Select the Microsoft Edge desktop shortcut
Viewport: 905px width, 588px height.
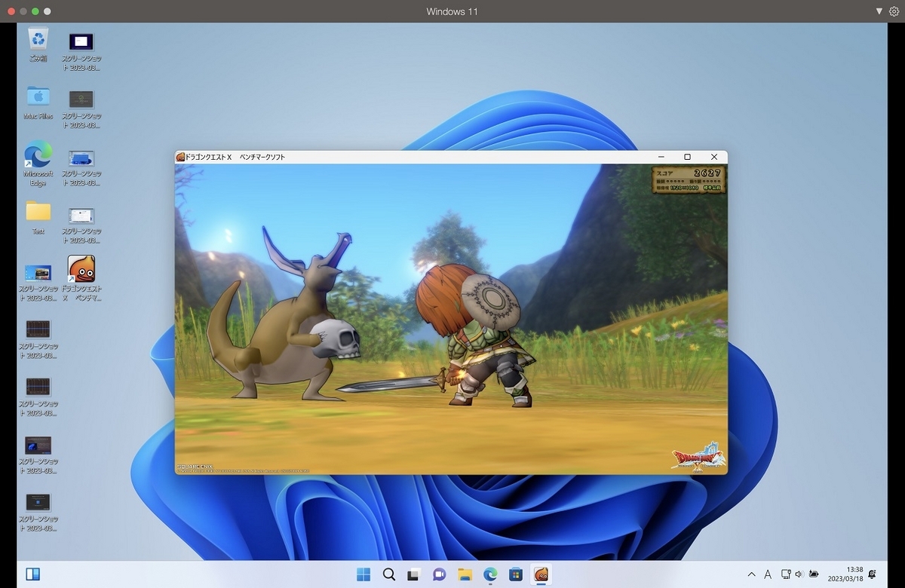point(38,164)
